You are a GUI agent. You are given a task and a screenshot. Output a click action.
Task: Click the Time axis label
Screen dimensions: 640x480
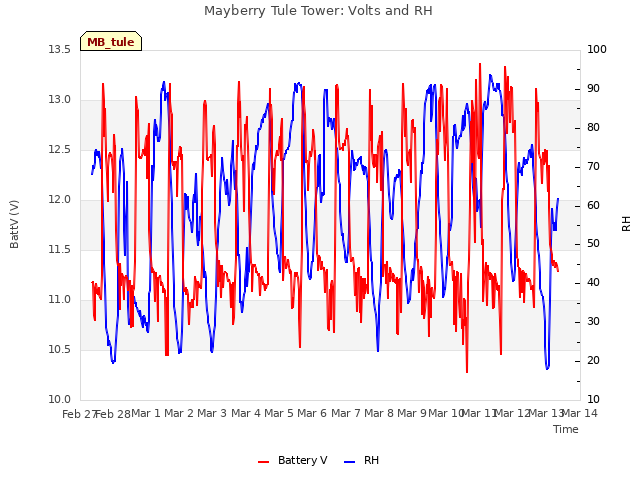[x=566, y=429]
